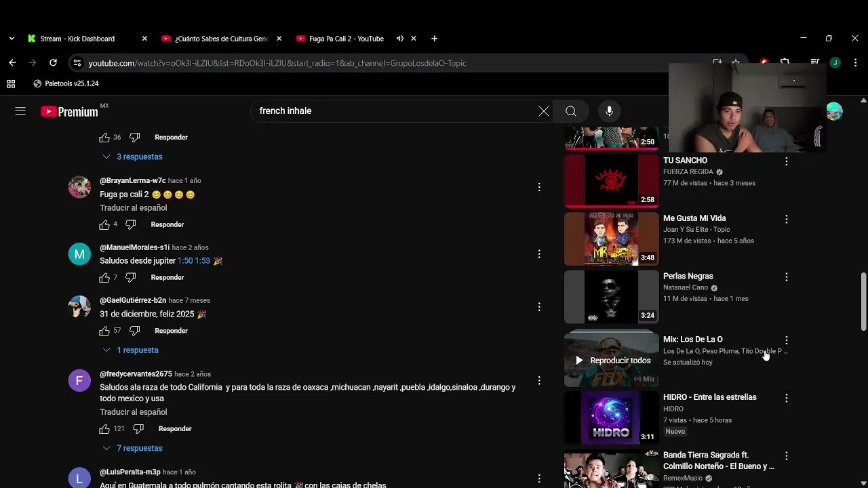Run search with magnifier button
868x488 pixels.
[571, 111]
